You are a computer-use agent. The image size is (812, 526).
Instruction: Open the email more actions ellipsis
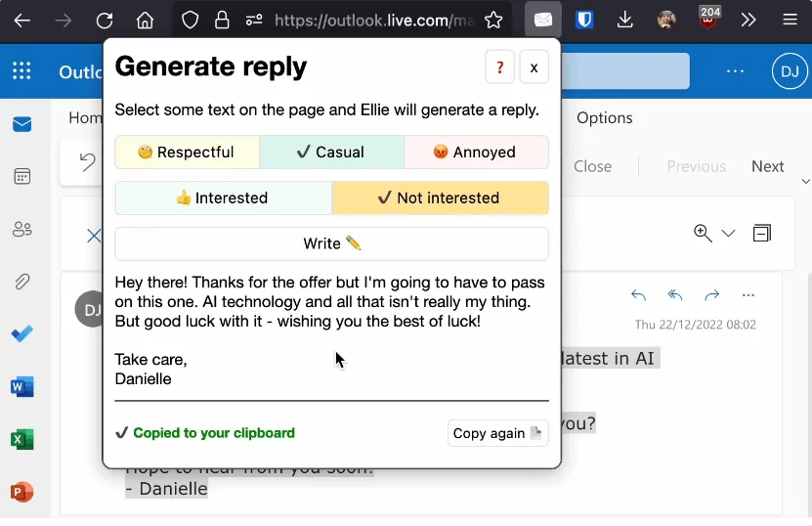(748, 295)
